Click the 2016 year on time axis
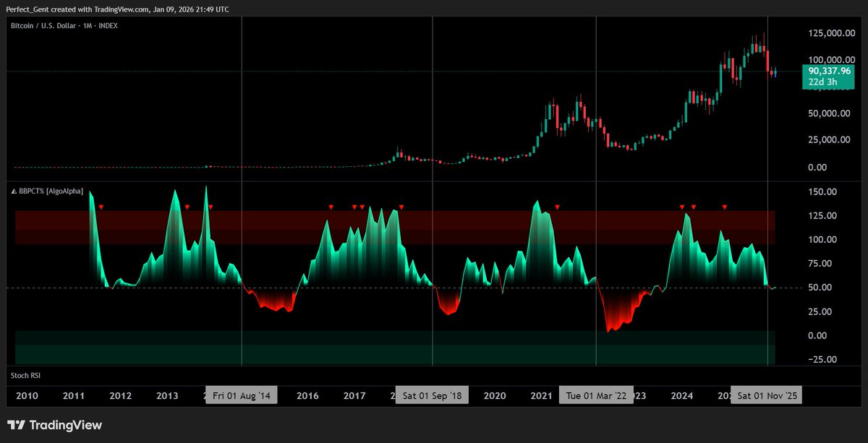 (307, 395)
